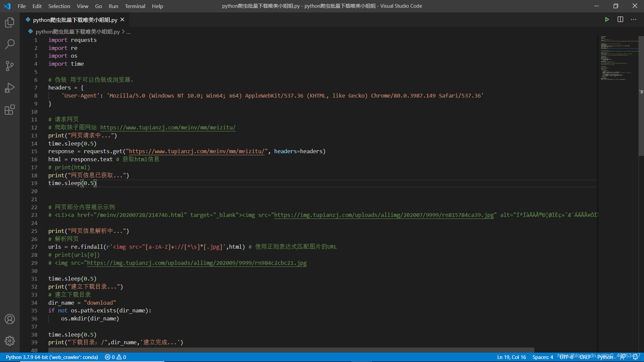The width and height of the screenshot is (644, 362).
Task: Click the '# print(html)' comment on line 17
Action: pyautogui.click(x=69, y=167)
